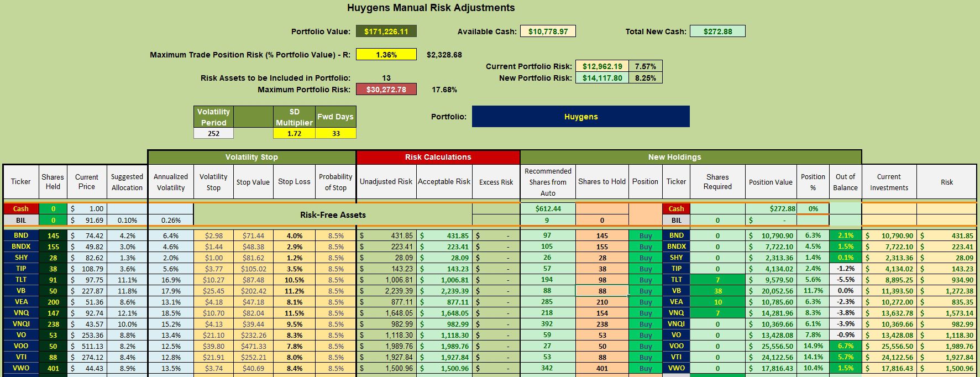The width and height of the screenshot is (980, 377).
Task: Click the TLT ticker cell in first column
Action: [21, 280]
